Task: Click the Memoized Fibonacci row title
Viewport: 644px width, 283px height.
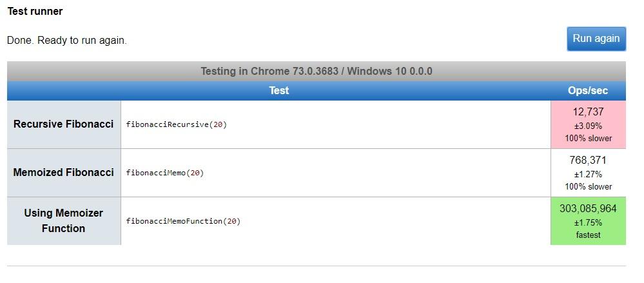Action: tap(63, 172)
